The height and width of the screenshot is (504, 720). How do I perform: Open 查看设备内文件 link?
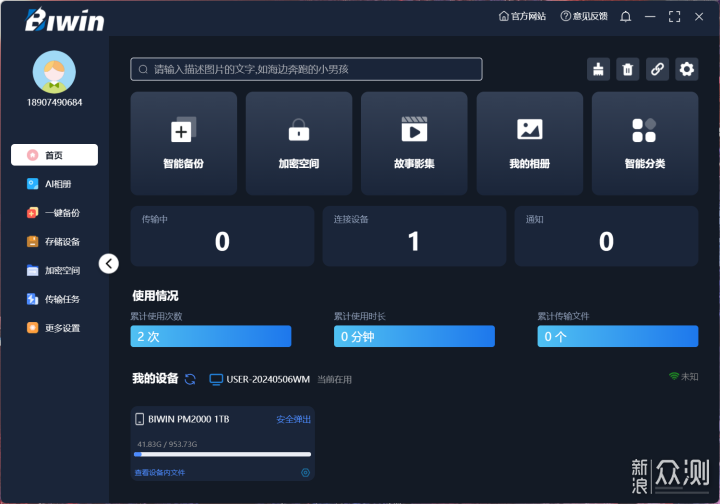[160, 472]
